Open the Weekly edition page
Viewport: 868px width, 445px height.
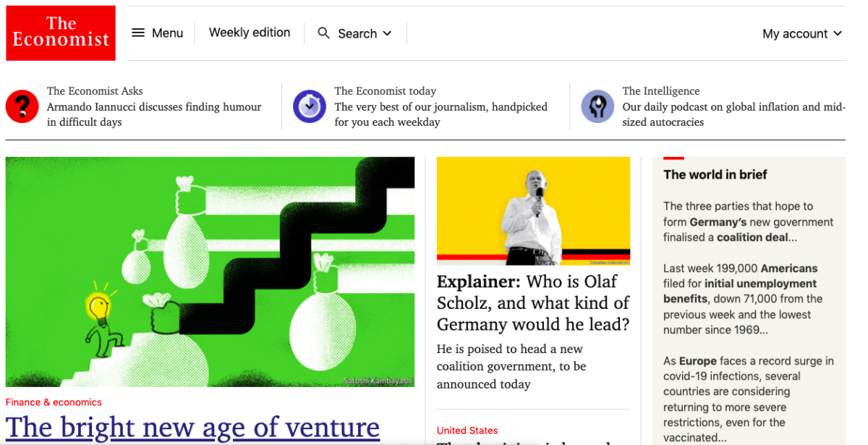[250, 33]
